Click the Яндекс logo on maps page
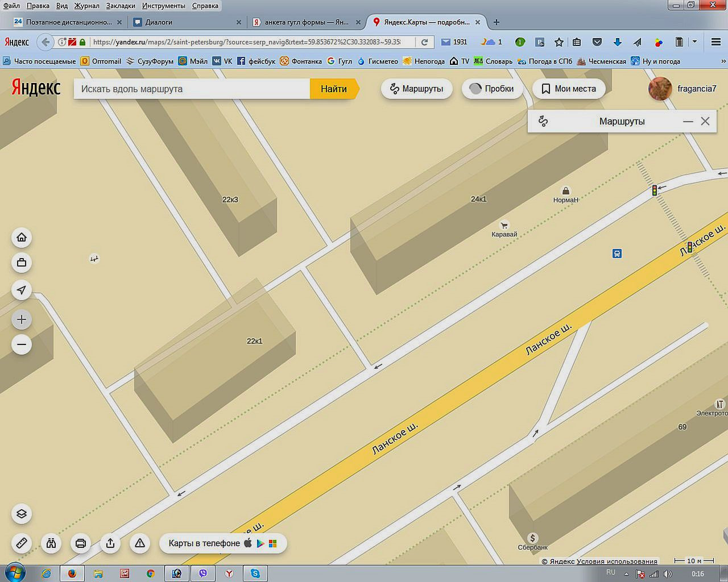Screen dimensions: 728x582 pyautogui.click(x=36, y=87)
